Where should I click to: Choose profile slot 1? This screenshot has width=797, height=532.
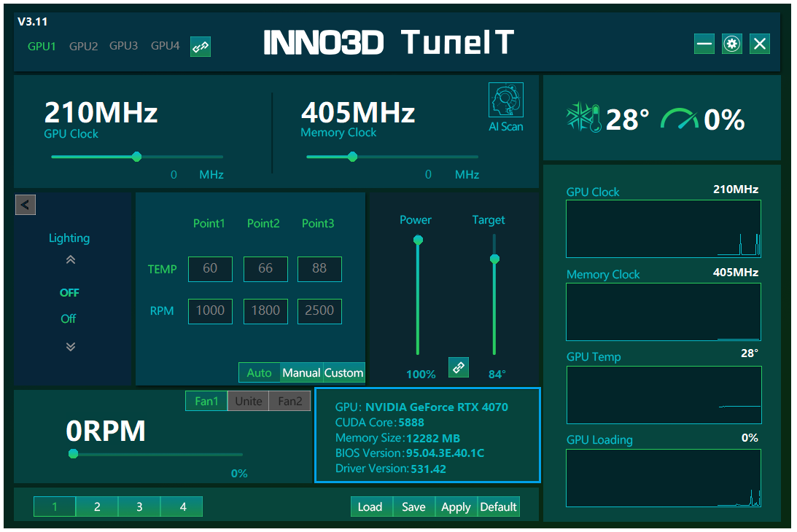pos(55,506)
